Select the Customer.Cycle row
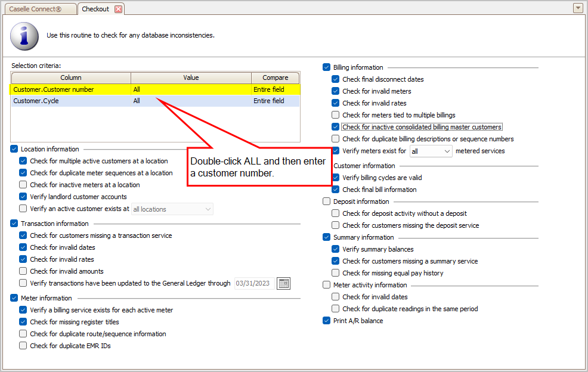This screenshot has height=372, width=588. (x=155, y=101)
